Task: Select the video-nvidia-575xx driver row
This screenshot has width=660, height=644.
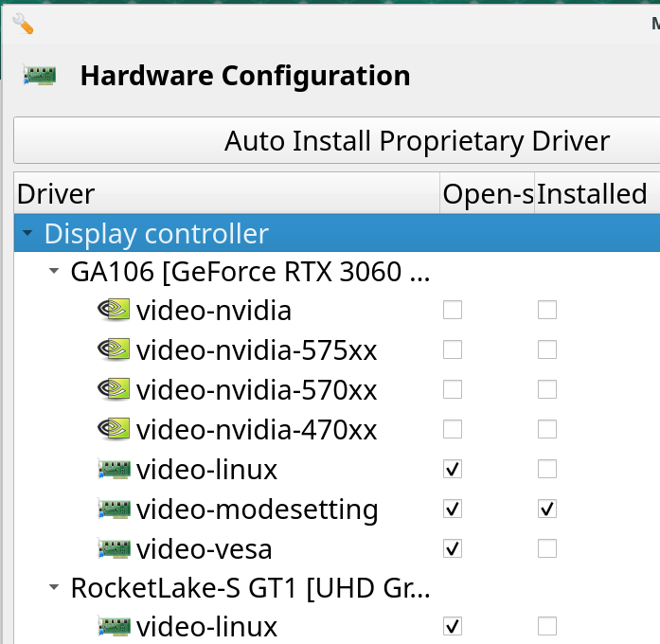Action: (257, 350)
